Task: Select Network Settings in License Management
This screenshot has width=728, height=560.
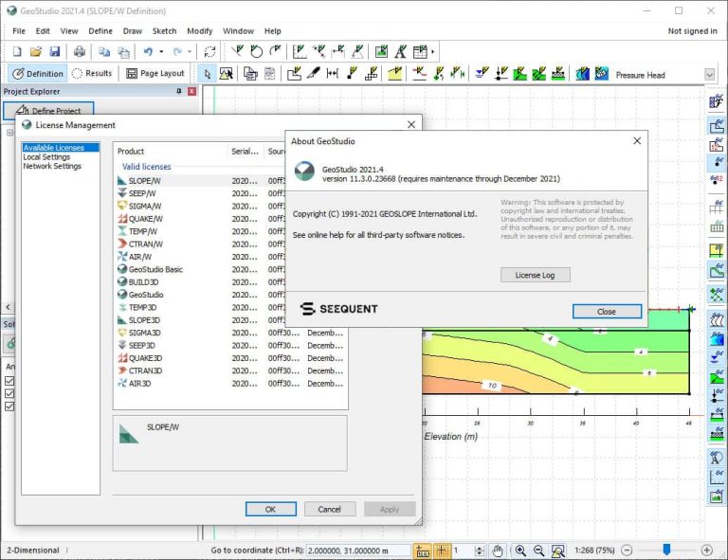Action: coord(52,166)
